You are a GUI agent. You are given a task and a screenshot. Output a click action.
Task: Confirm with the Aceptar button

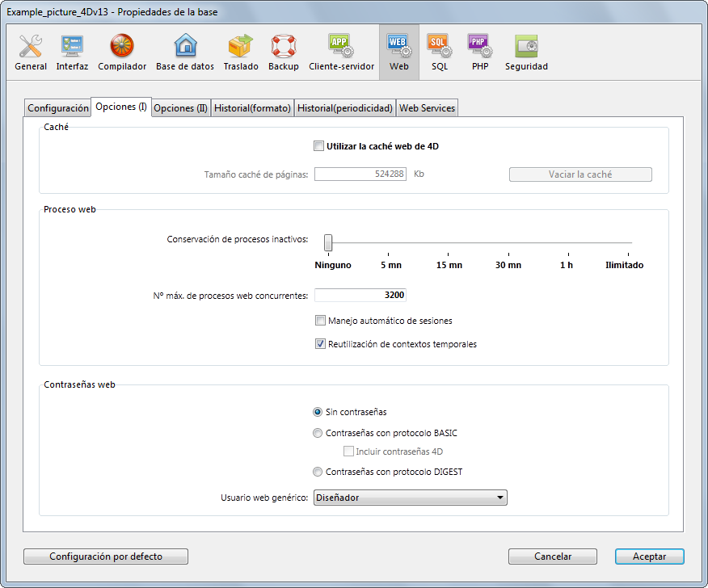pos(649,556)
